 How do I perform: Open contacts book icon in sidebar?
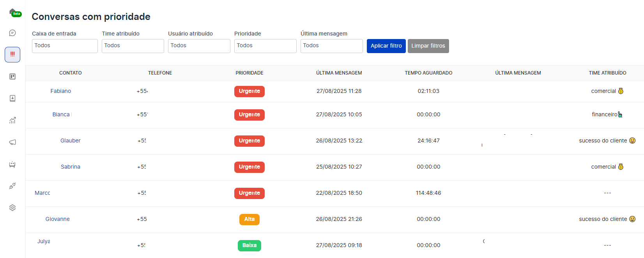(12, 98)
